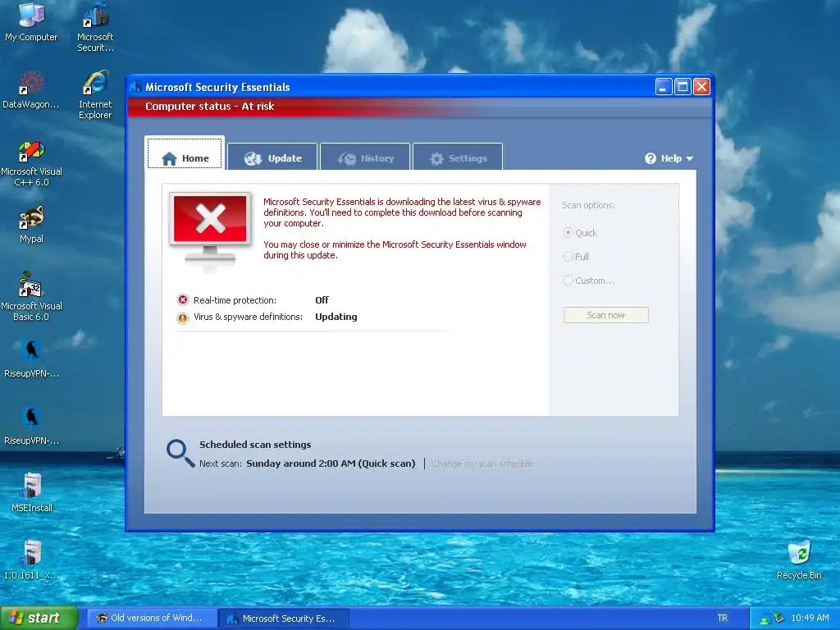This screenshot has width=840, height=630.
Task: Click the 'Scheduled scan settings' heading
Action: [255, 445]
